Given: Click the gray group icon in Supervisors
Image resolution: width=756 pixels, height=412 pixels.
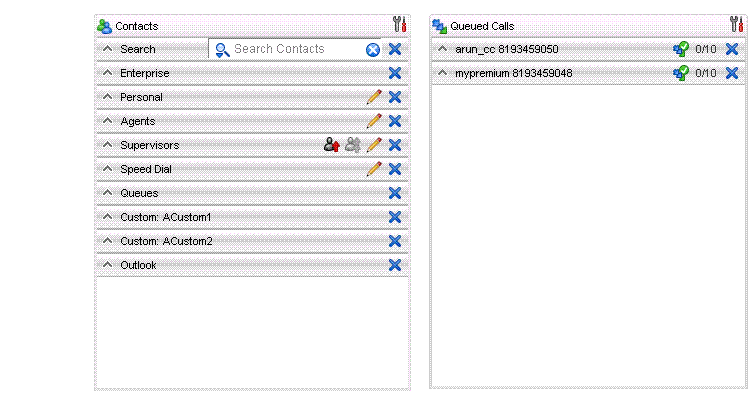Looking at the screenshot, I should (x=353, y=145).
